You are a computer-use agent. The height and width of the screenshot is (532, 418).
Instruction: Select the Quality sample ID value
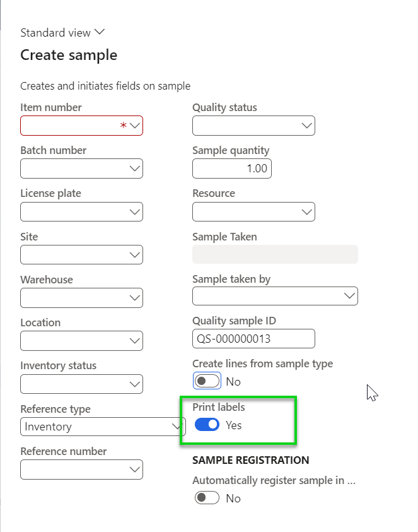click(252, 339)
